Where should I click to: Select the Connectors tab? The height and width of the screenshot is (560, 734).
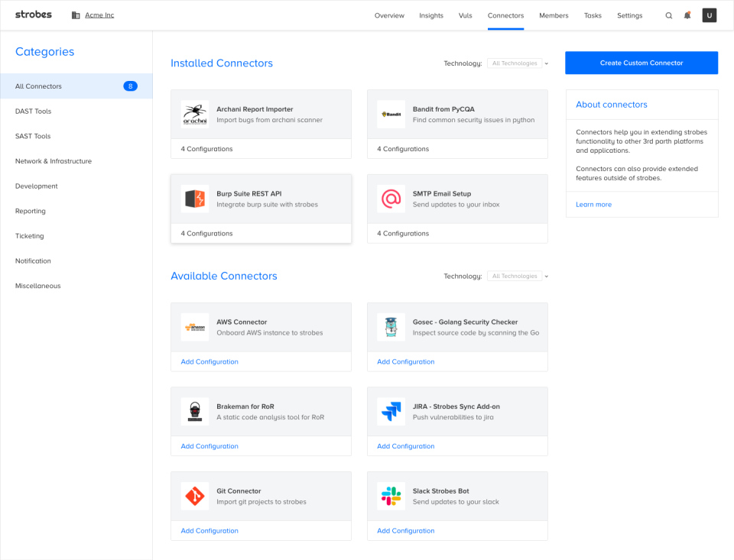pos(505,15)
